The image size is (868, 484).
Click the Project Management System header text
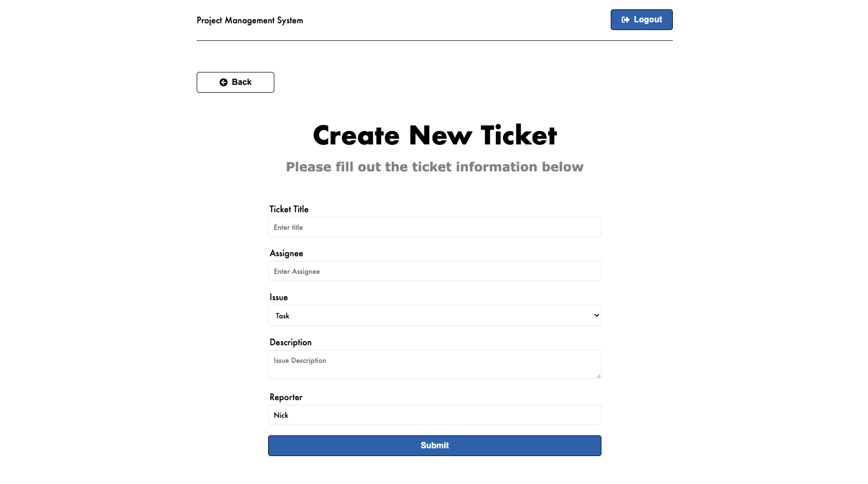coord(249,20)
